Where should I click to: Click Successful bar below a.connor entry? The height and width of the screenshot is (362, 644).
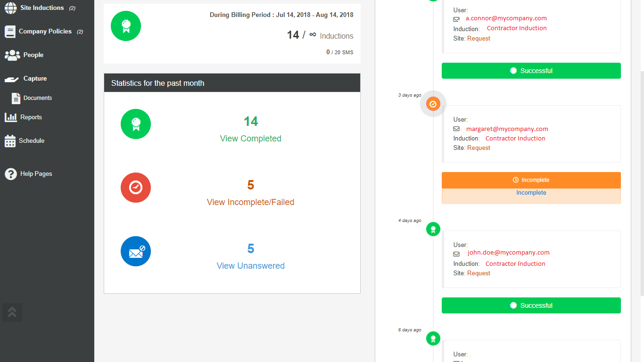pyautogui.click(x=531, y=71)
